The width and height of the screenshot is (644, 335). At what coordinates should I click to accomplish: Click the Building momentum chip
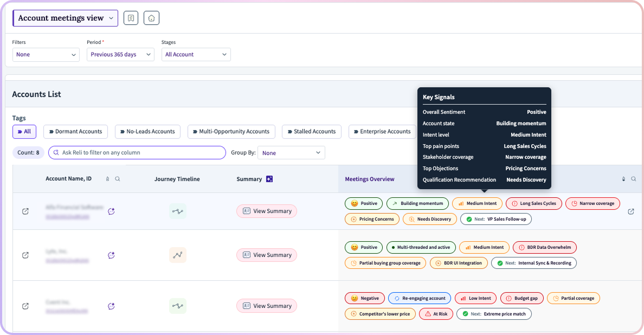click(418, 204)
